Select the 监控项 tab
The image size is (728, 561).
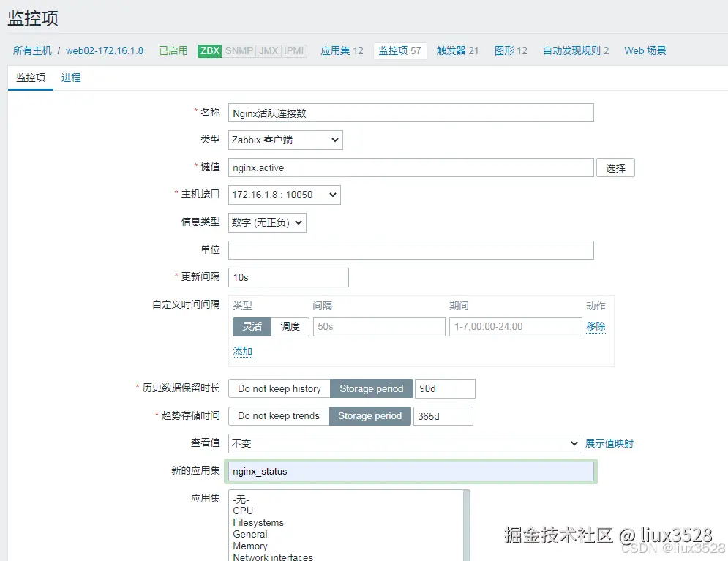click(31, 77)
